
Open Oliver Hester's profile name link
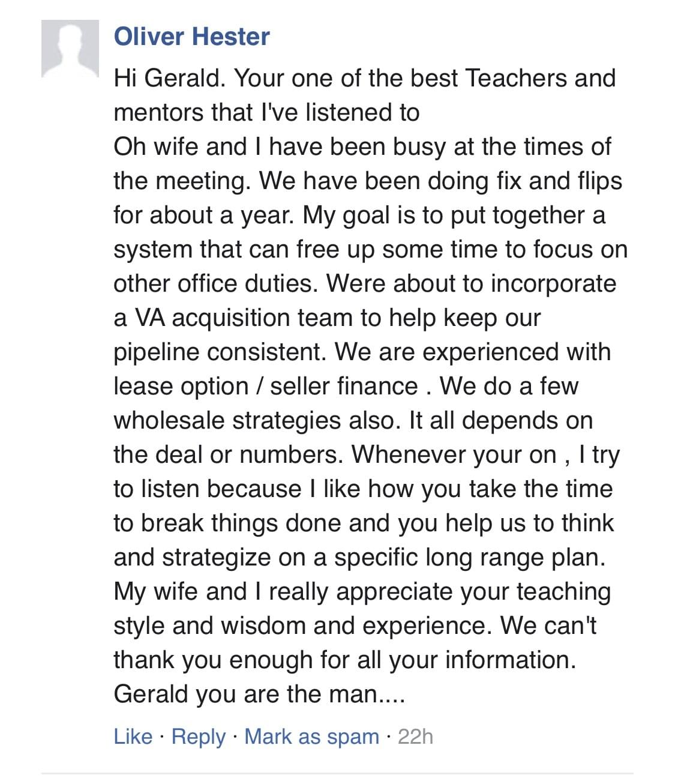pos(191,37)
